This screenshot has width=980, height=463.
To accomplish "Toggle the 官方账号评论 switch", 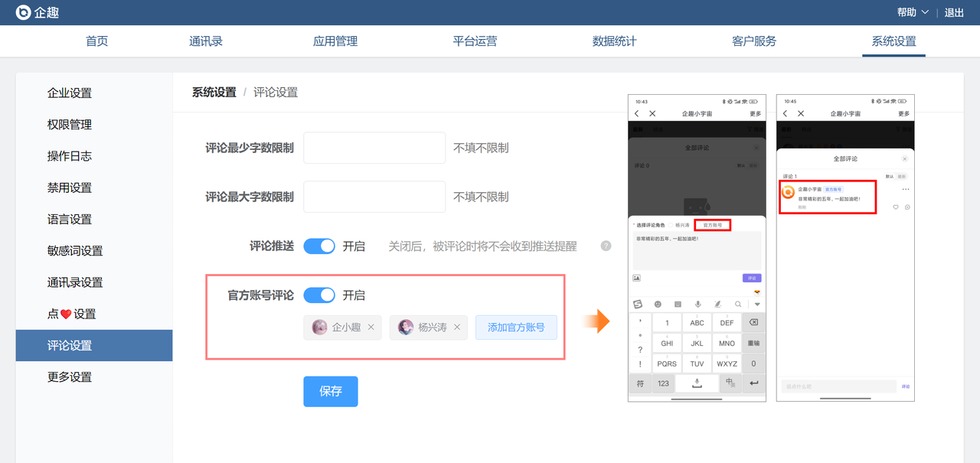I will pos(319,295).
